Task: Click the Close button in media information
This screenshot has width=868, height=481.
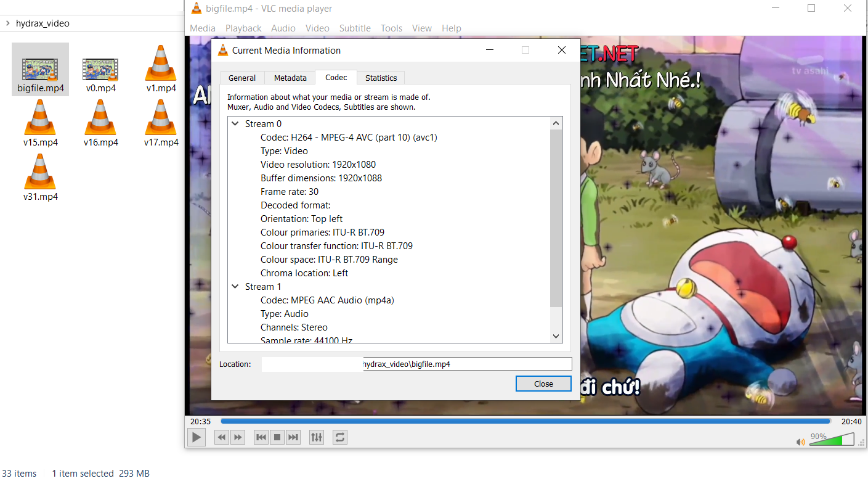Action: pyautogui.click(x=543, y=384)
